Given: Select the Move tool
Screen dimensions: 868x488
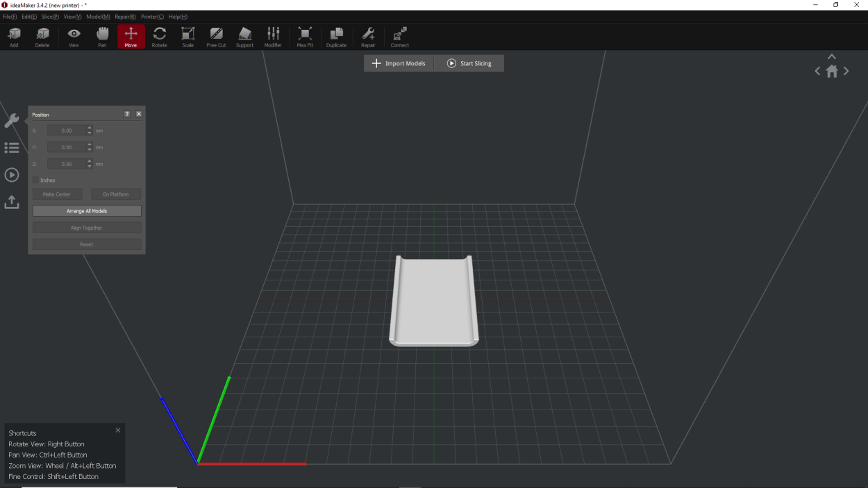Looking at the screenshot, I should pos(131,37).
